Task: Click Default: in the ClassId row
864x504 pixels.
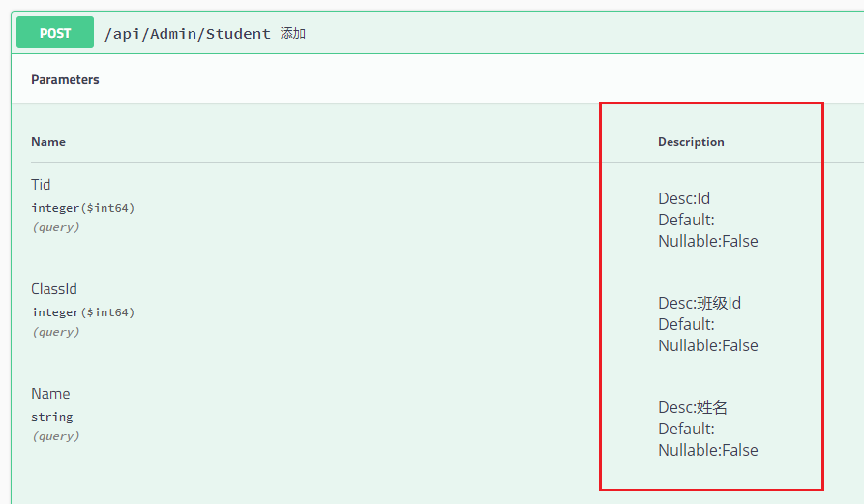Action: click(x=686, y=324)
